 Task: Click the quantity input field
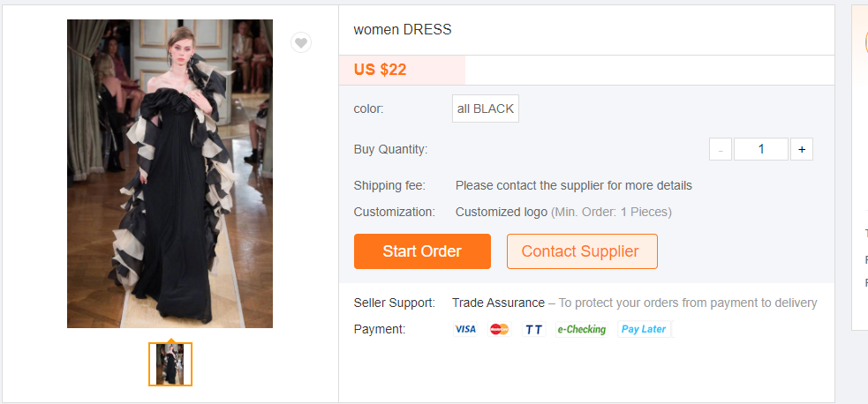coord(761,149)
